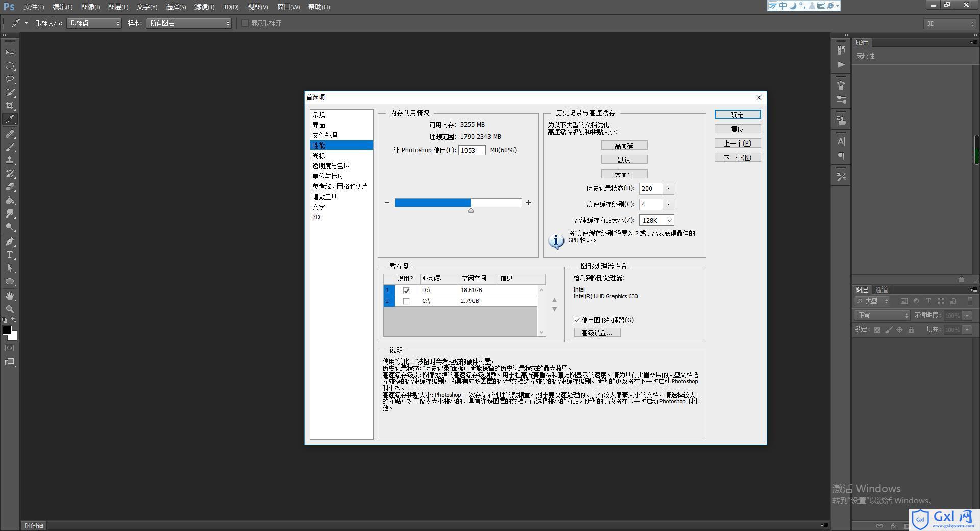Toggle lock image pixels
The width and height of the screenshot is (980, 531).
point(889,330)
